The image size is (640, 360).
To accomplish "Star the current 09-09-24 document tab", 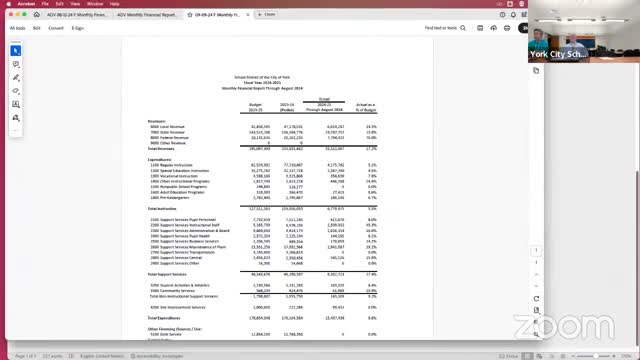I will coord(190,15).
